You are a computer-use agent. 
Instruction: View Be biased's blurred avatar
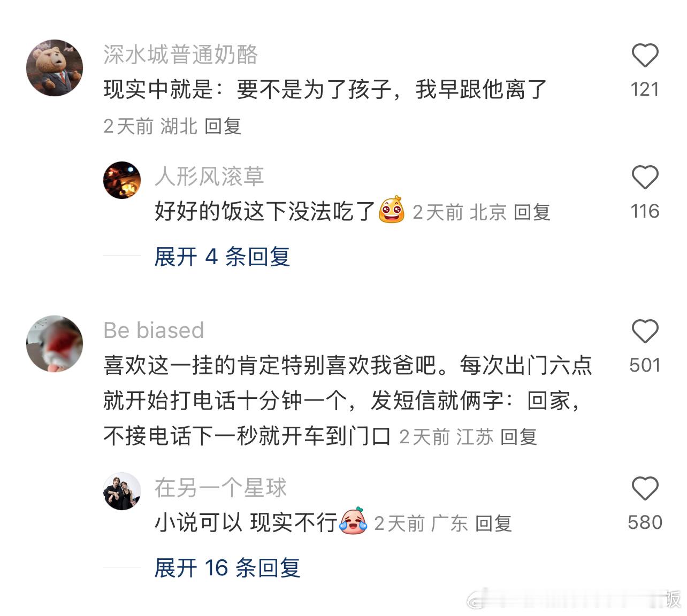tap(55, 344)
